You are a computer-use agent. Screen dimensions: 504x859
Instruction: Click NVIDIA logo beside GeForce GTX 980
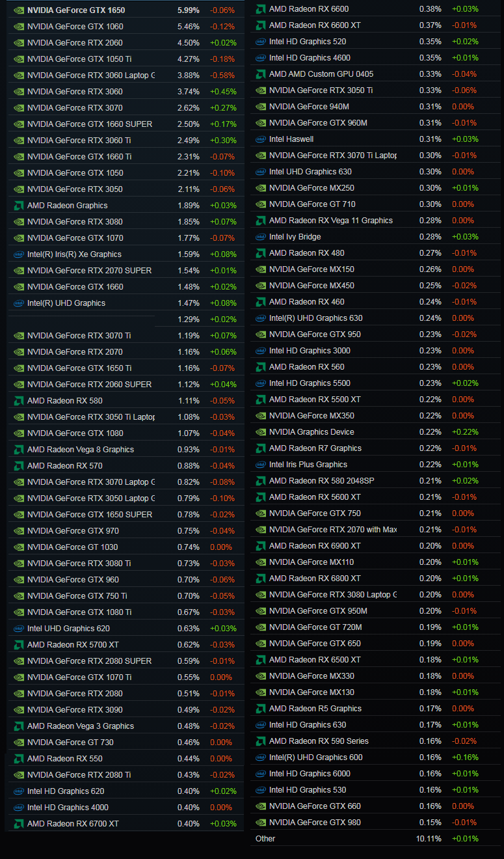[261, 823]
